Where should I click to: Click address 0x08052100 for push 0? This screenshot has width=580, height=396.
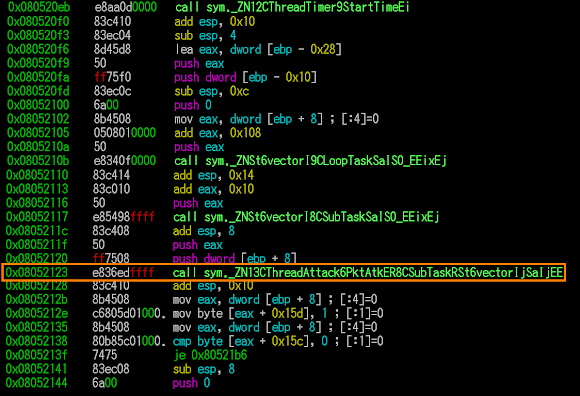[38, 105]
